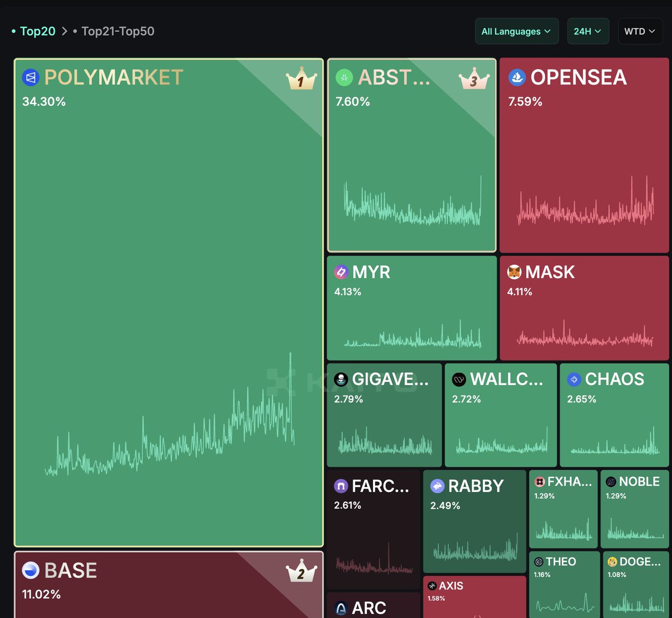Open the BASE title
The image size is (672, 618).
[71, 570]
